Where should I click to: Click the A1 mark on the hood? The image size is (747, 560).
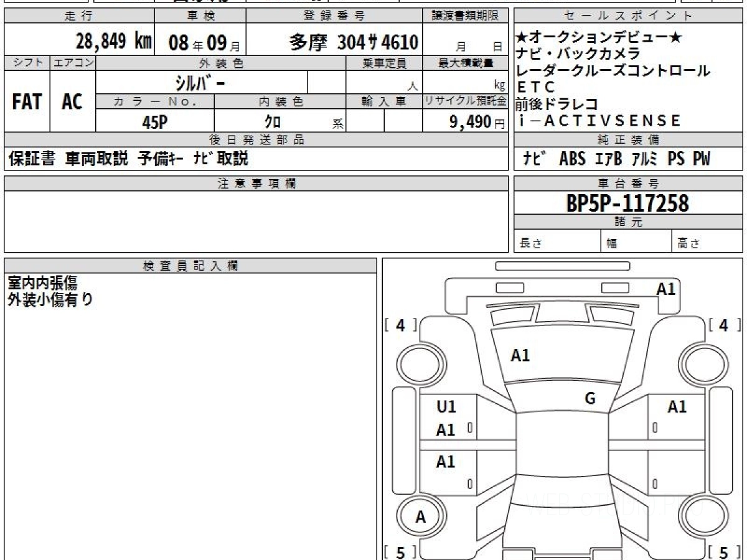520,355
